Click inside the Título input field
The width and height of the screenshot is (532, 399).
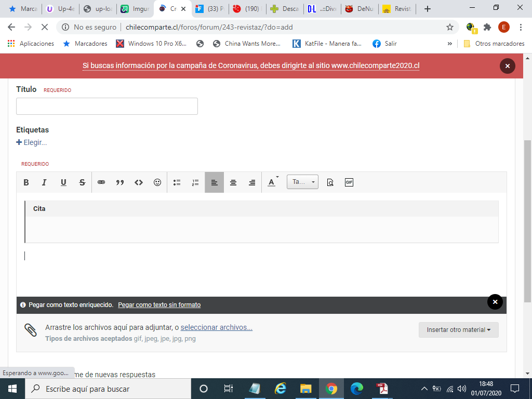pyautogui.click(x=107, y=106)
